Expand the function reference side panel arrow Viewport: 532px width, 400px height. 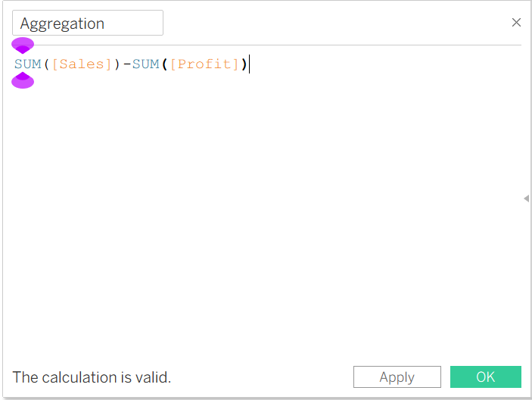tap(526, 198)
